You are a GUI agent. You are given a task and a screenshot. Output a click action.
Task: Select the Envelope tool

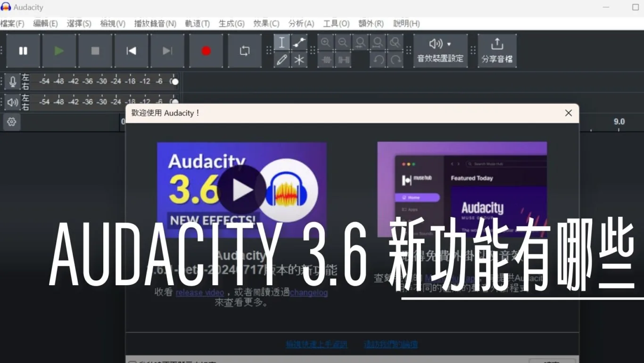pos(299,42)
